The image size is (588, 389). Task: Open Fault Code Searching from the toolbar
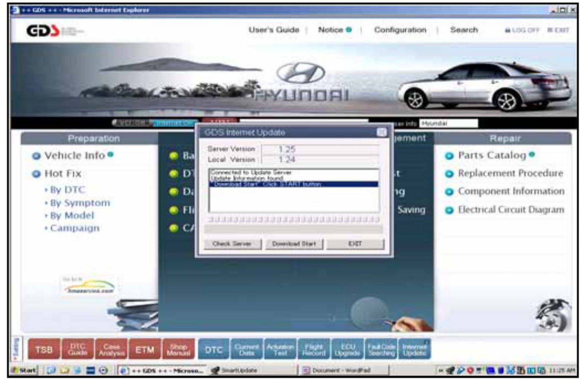click(381, 349)
